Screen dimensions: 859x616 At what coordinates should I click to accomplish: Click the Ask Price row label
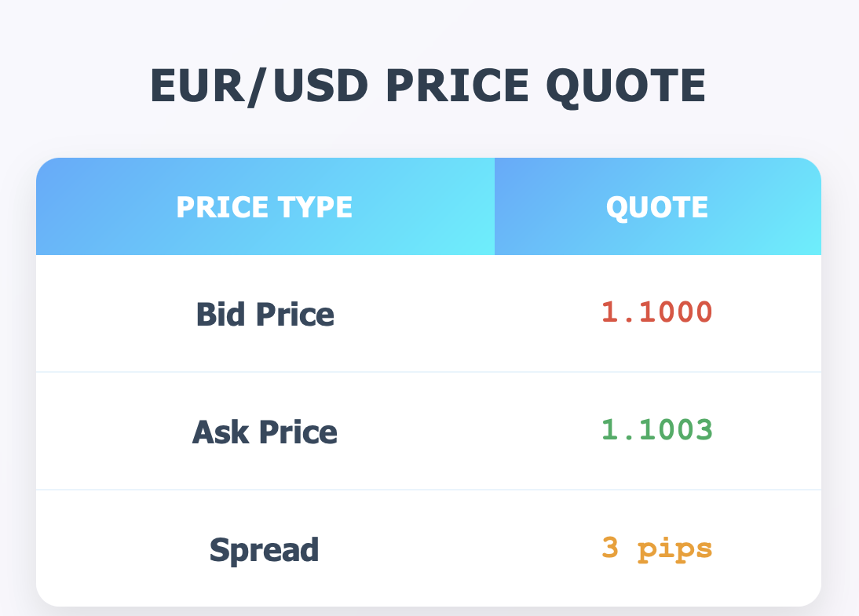[x=265, y=432]
